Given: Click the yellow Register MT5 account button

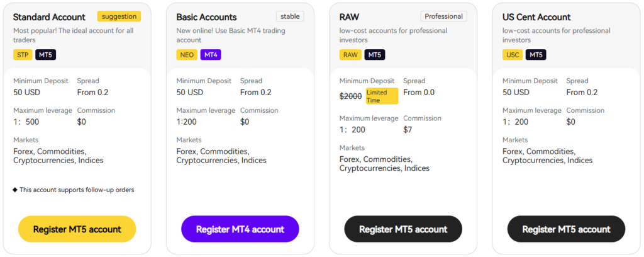Looking at the screenshot, I should coord(77,229).
